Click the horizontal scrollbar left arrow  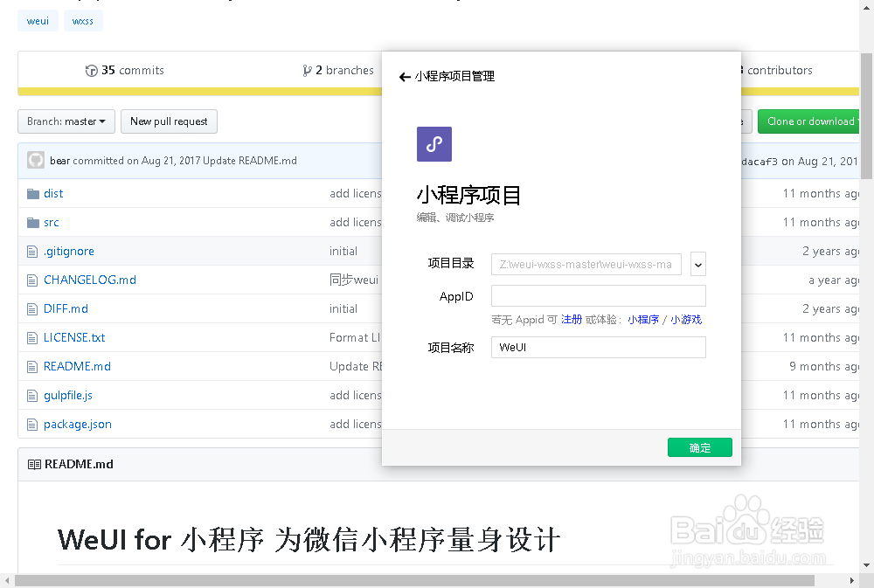(7, 581)
